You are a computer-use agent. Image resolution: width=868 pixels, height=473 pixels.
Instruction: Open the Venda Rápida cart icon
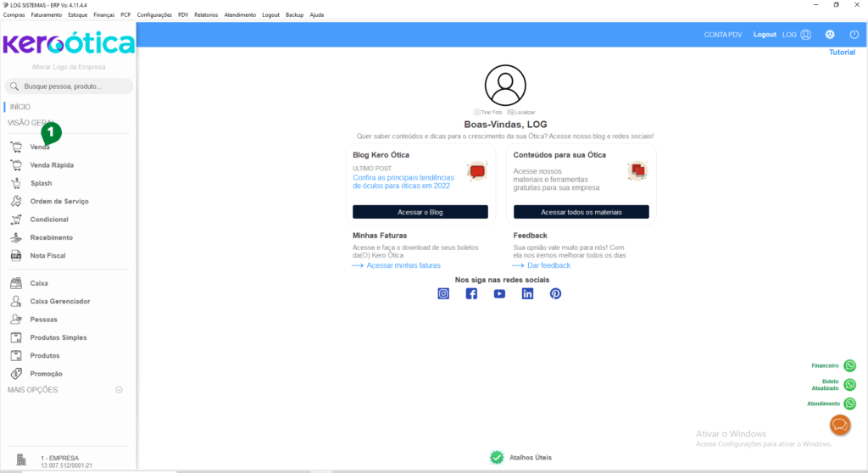[x=16, y=165]
